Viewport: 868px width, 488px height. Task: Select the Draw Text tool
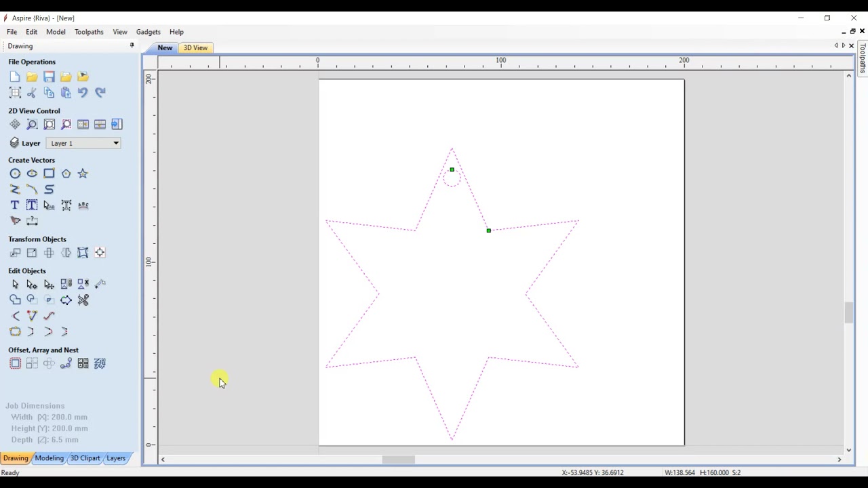point(15,205)
